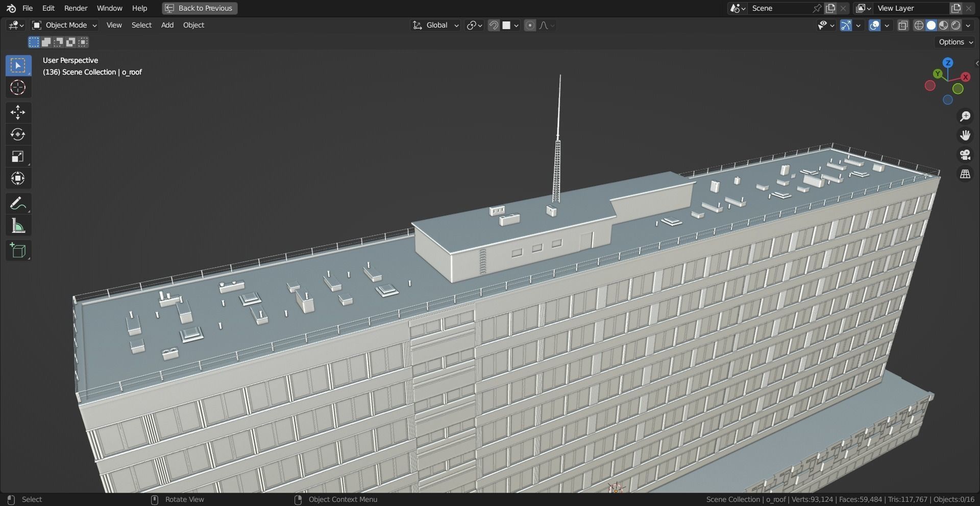Click the zoom magnifier viewport icon
Viewport: 980px width, 506px height.
pyautogui.click(x=965, y=116)
